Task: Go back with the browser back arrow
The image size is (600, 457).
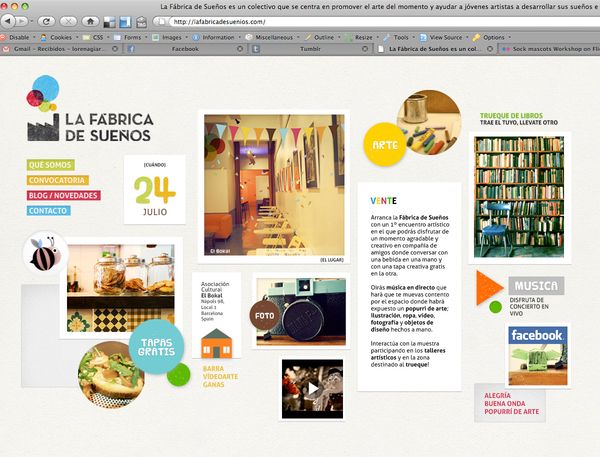Action: click(x=7, y=21)
